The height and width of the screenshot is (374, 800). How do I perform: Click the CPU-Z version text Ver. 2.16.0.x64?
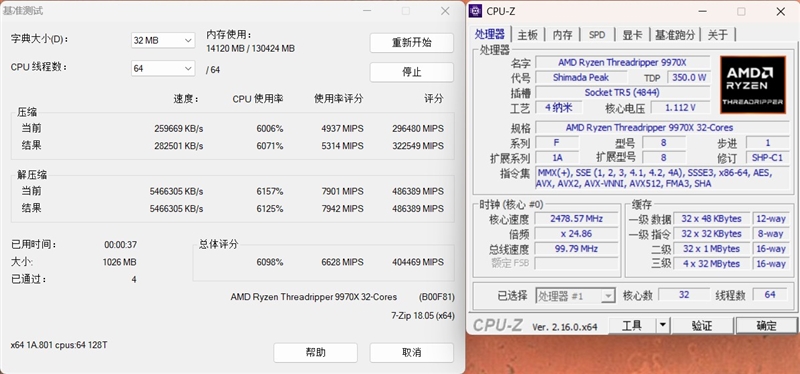point(564,327)
